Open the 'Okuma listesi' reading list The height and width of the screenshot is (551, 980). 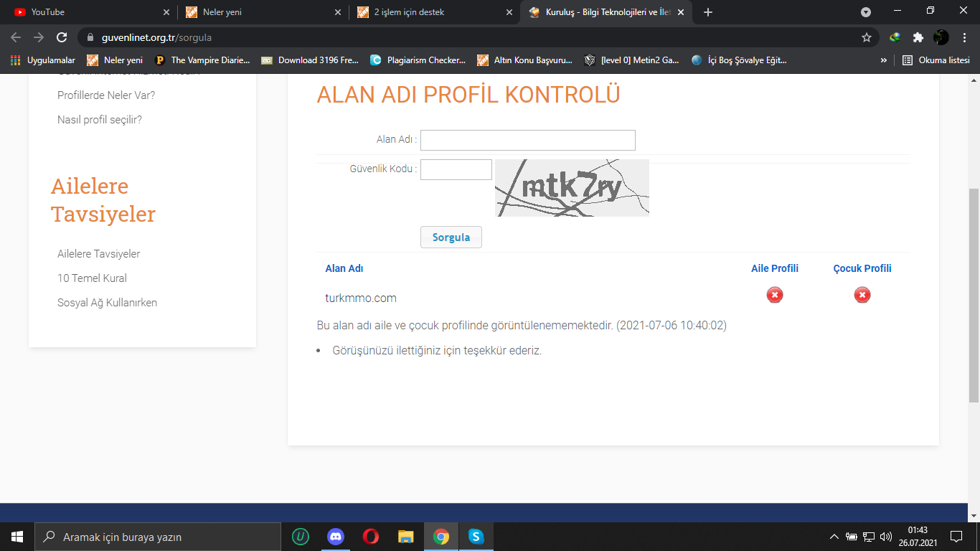[x=936, y=60]
